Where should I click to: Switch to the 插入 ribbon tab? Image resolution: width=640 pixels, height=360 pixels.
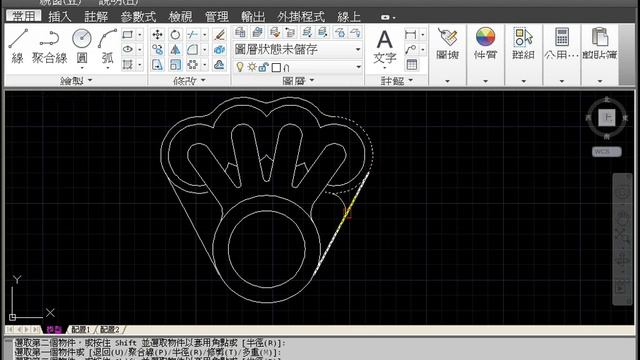[60, 16]
